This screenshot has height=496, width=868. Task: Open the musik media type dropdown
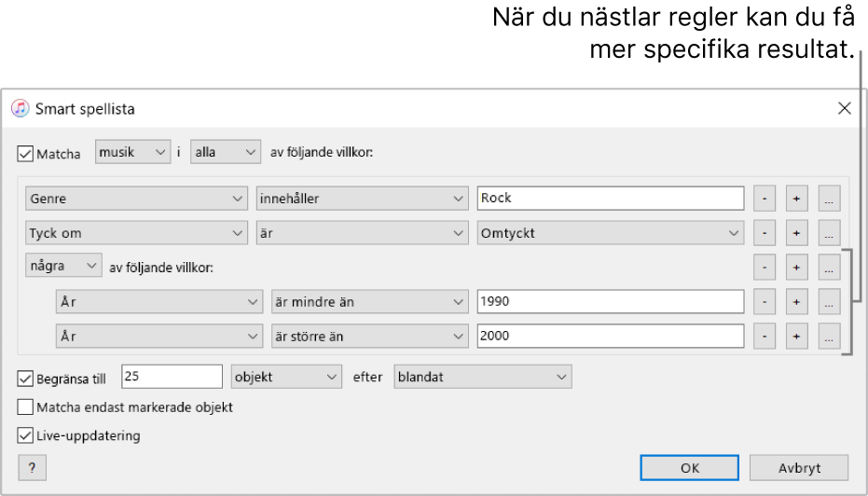tap(132, 152)
